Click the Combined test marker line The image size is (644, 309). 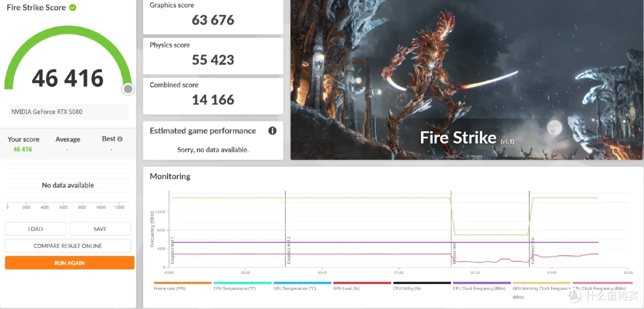tap(529, 229)
